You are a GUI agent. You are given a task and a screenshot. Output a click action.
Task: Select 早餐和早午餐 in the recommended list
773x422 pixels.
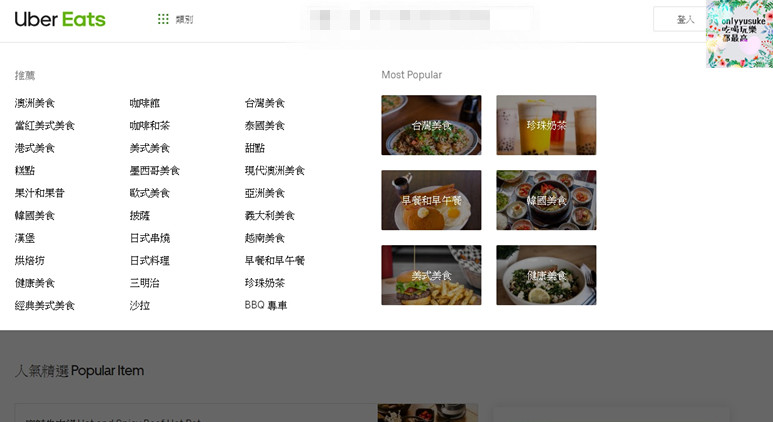pos(275,260)
